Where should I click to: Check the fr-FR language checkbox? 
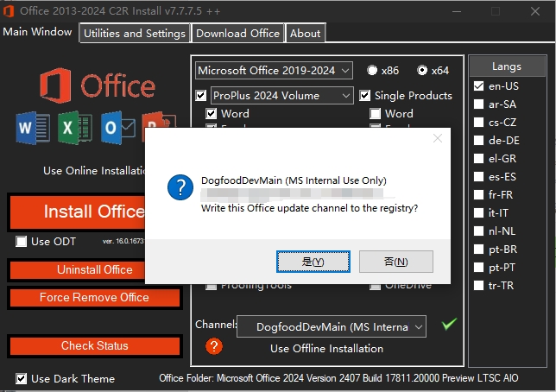click(x=478, y=194)
